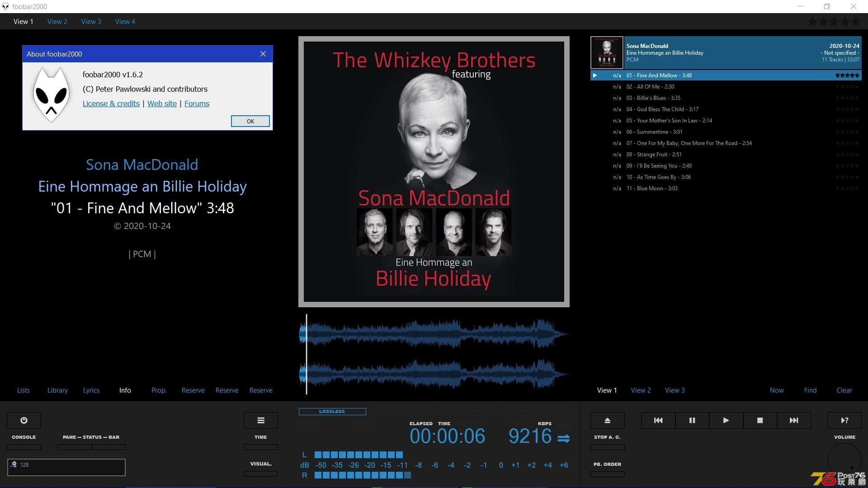The height and width of the screenshot is (488, 868).
Task: Select playlist row 04 - God Bless The Child
Action: coord(726,109)
